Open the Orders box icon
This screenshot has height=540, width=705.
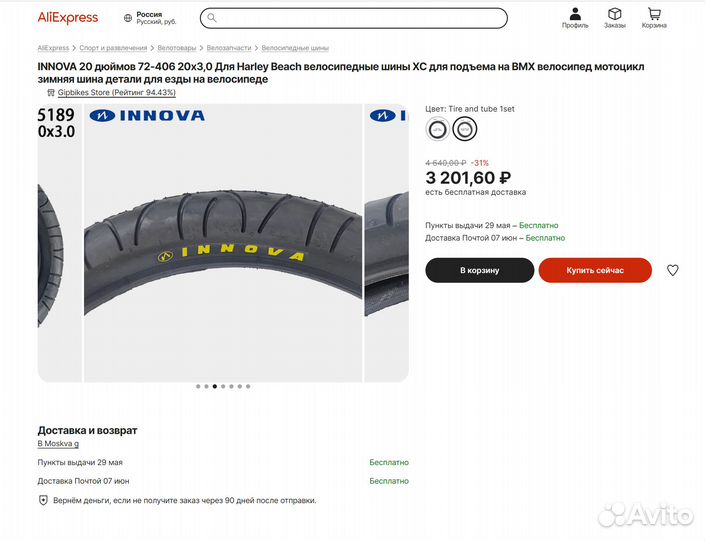[614, 14]
